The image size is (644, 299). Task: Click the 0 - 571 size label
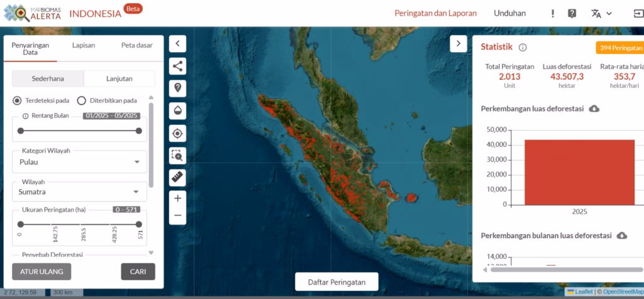(x=126, y=210)
